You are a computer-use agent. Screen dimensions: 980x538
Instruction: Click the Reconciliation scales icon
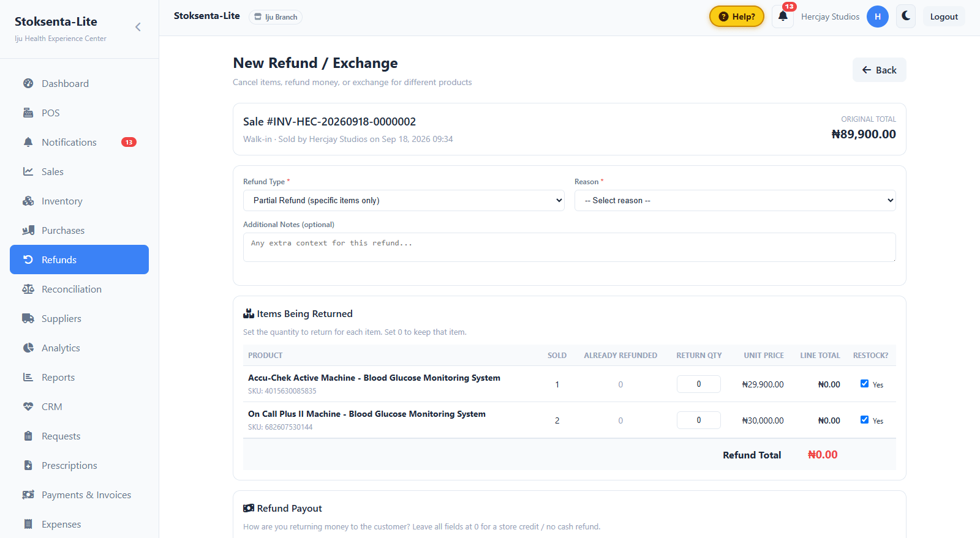point(28,289)
